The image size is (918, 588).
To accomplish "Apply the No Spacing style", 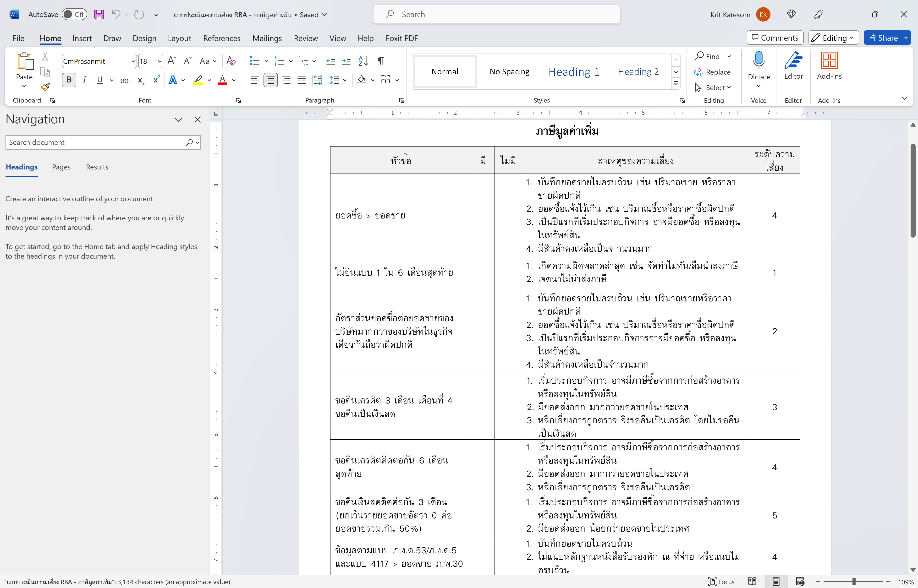I will pyautogui.click(x=509, y=72).
